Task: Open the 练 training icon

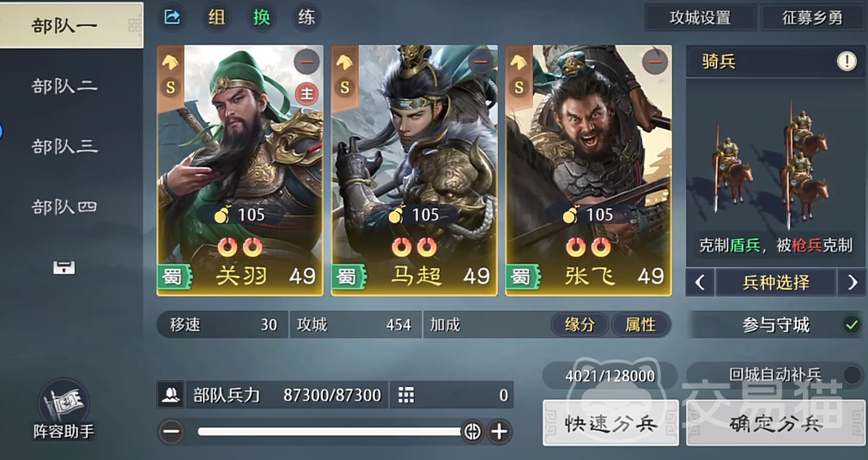Action: pyautogui.click(x=307, y=17)
